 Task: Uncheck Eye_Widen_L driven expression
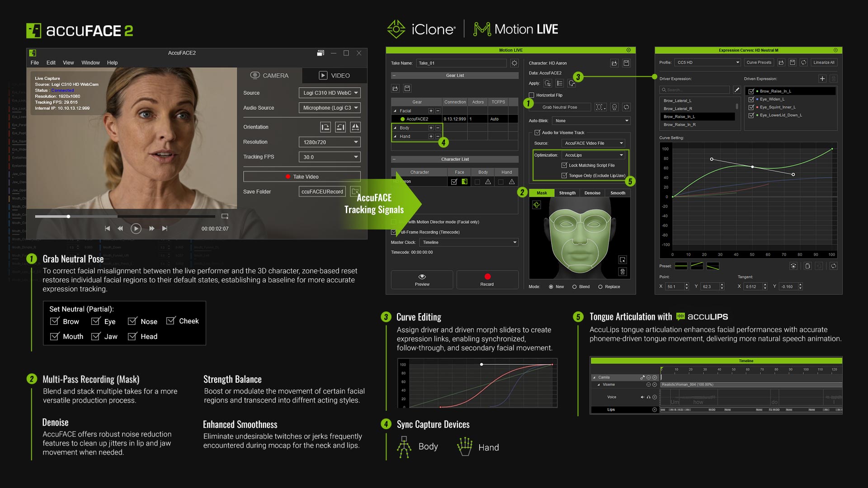pyautogui.click(x=751, y=99)
